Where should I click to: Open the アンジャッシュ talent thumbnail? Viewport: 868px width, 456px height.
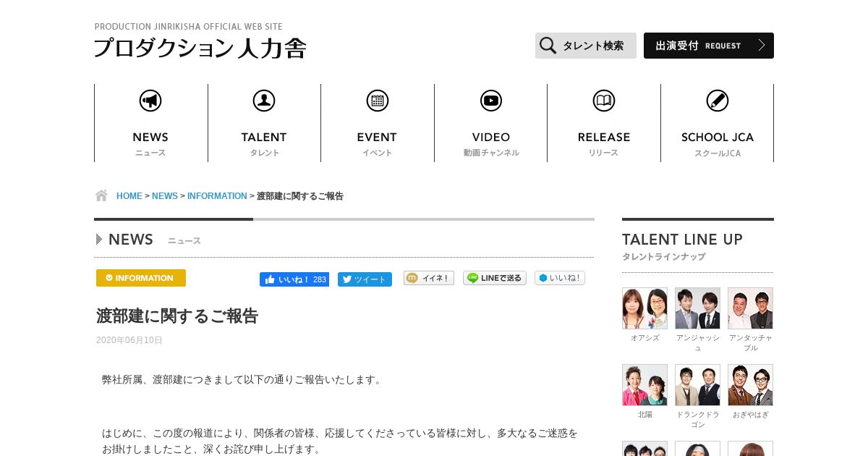[x=697, y=308]
